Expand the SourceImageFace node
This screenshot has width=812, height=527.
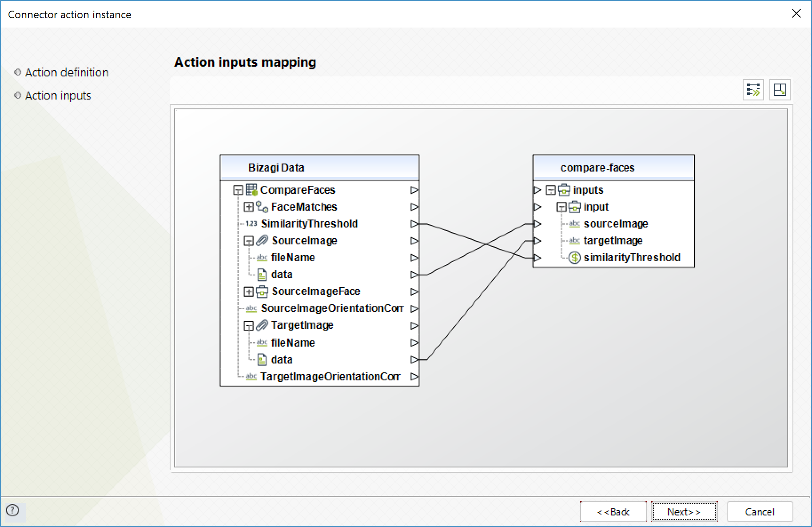point(249,291)
